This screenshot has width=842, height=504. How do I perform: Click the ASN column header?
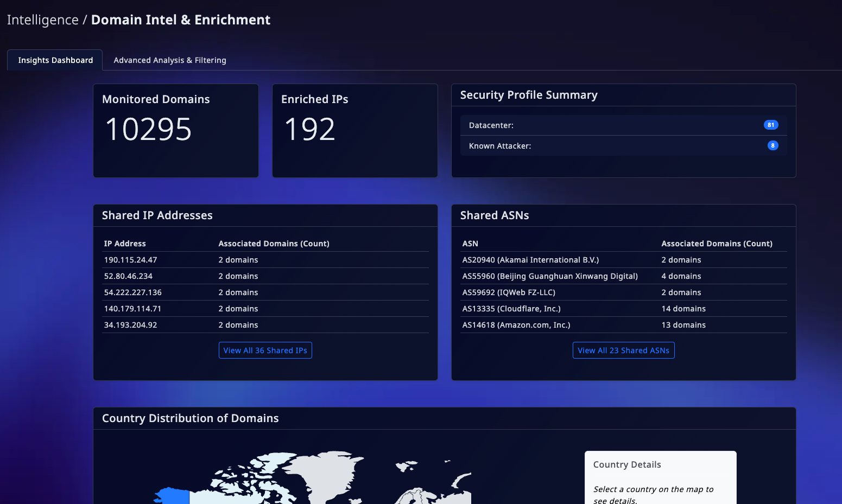click(470, 244)
